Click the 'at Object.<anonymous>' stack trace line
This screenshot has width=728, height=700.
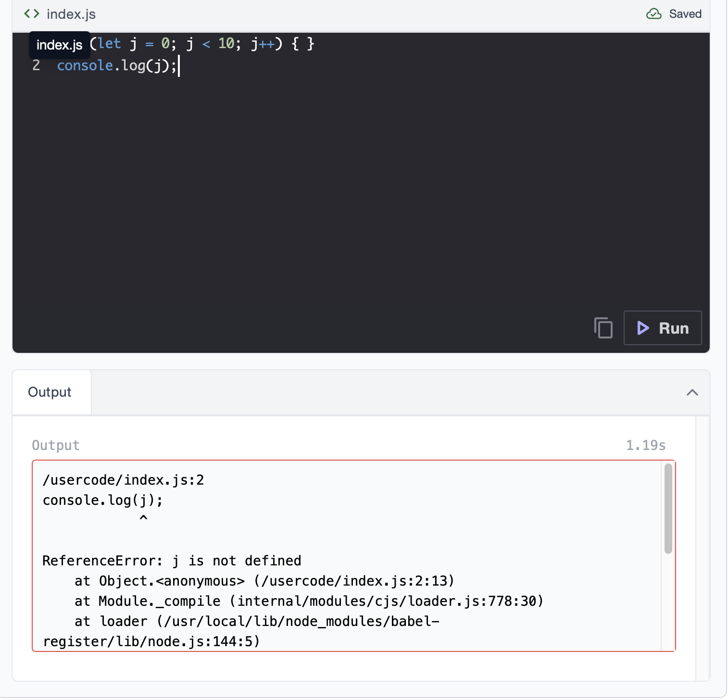tap(264, 581)
